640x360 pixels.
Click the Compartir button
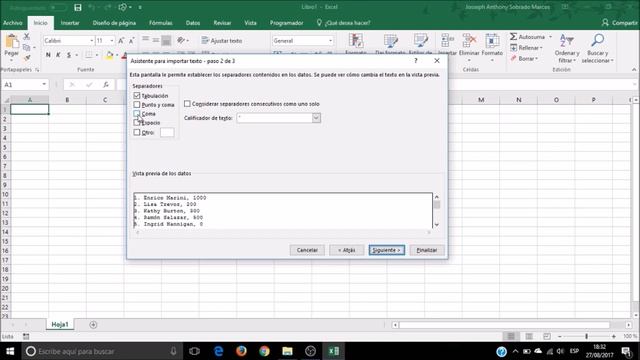tap(619, 23)
